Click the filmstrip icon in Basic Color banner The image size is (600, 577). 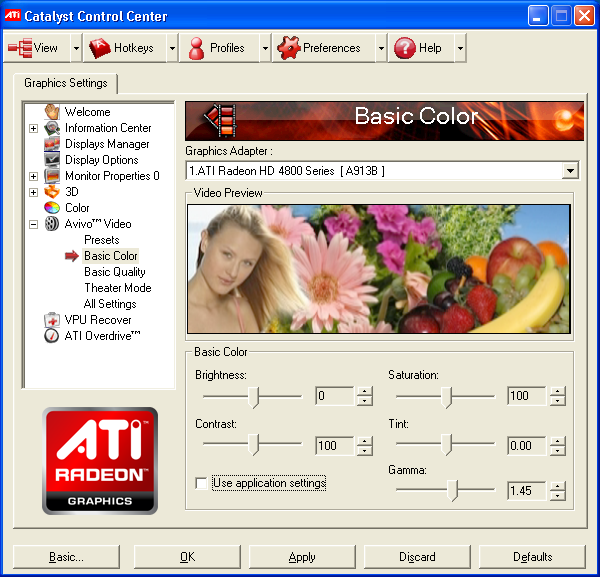pos(220,120)
